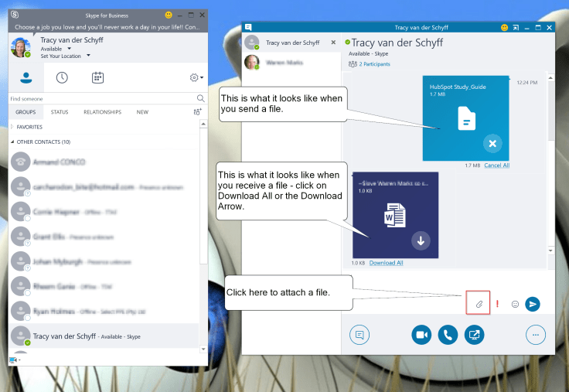This screenshot has width=569, height=392.
Task: Click the download arrow on received file
Action: point(421,240)
